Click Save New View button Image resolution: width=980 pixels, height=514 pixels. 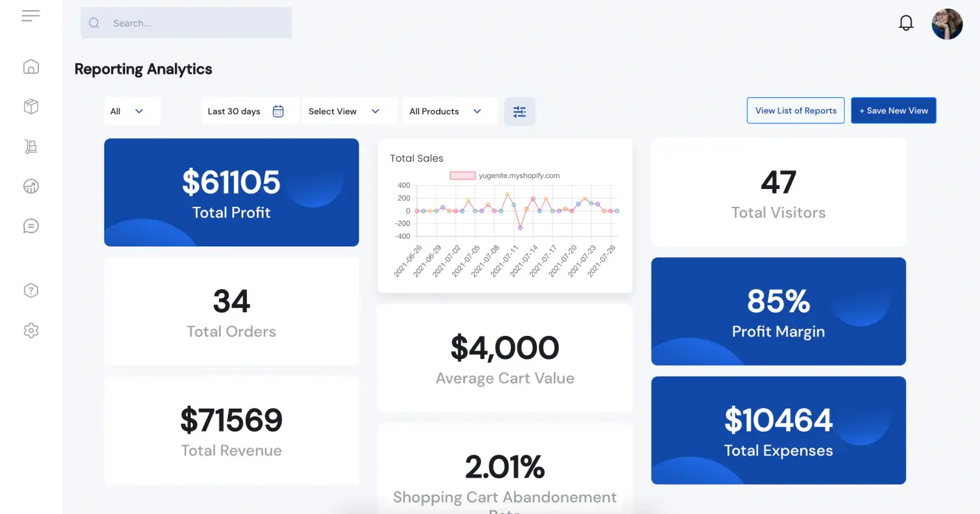[893, 110]
